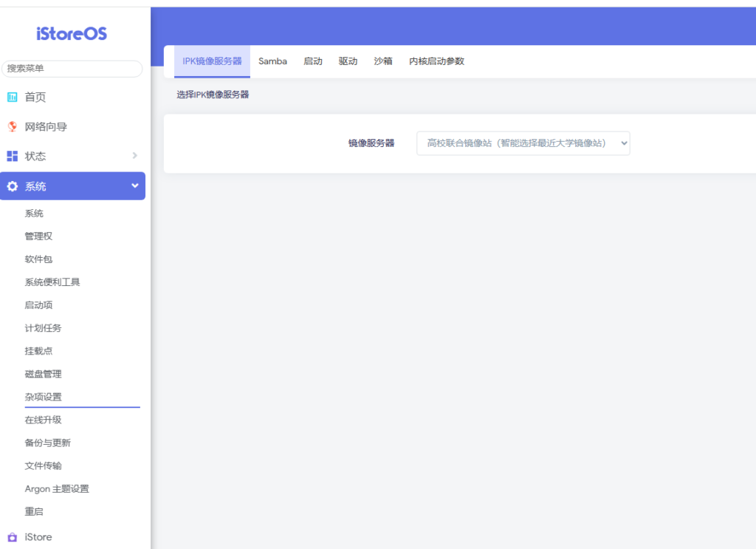Open the 驱动 tab

348,61
